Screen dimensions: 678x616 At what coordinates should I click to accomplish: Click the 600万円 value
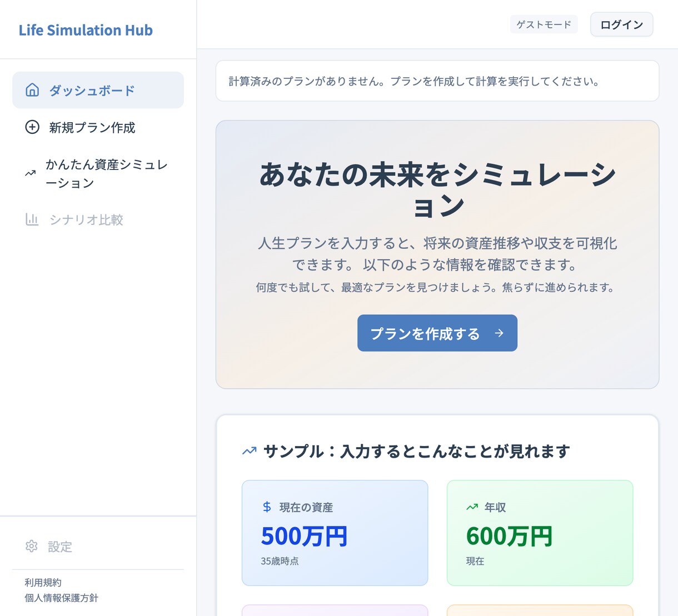tap(509, 536)
